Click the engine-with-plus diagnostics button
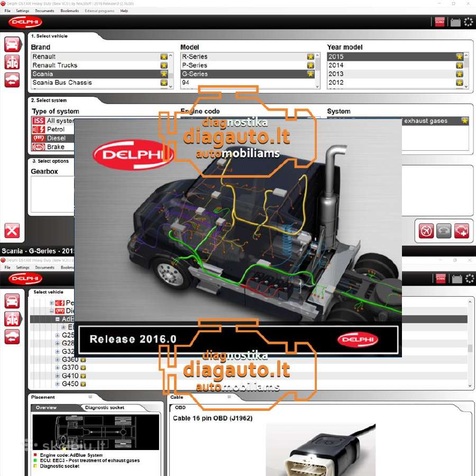476x476 pixels. point(461,231)
